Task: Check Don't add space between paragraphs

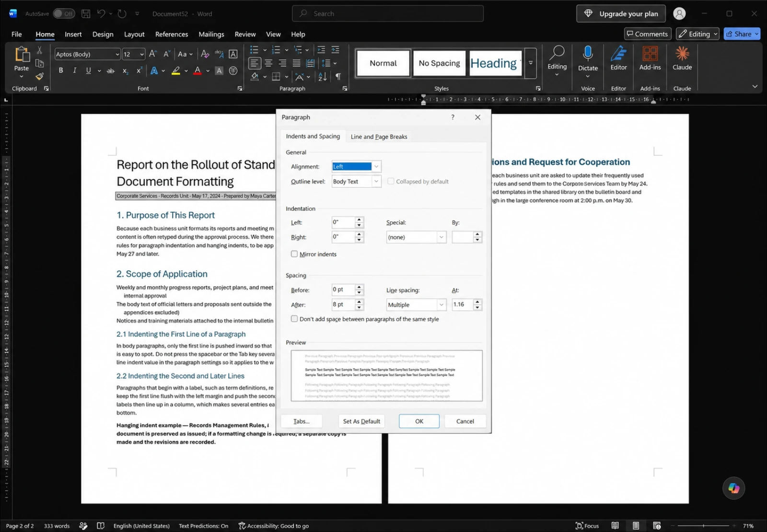Action: coord(294,319)
